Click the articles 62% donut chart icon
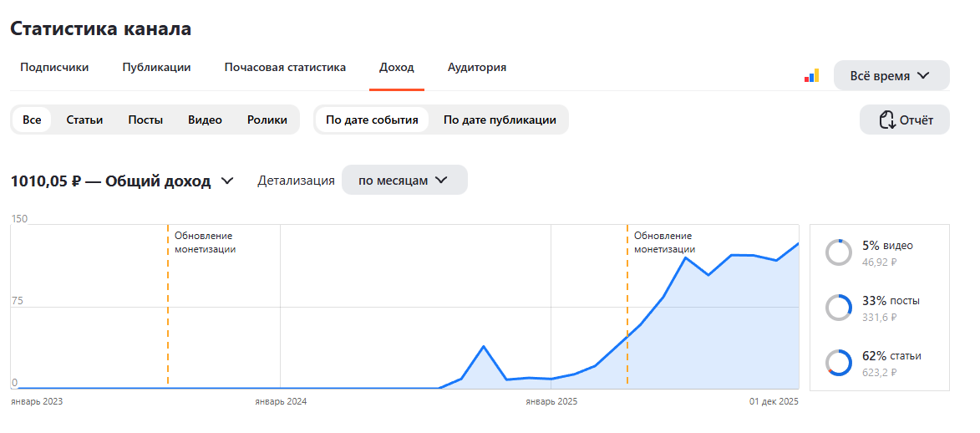 point(838,362)
